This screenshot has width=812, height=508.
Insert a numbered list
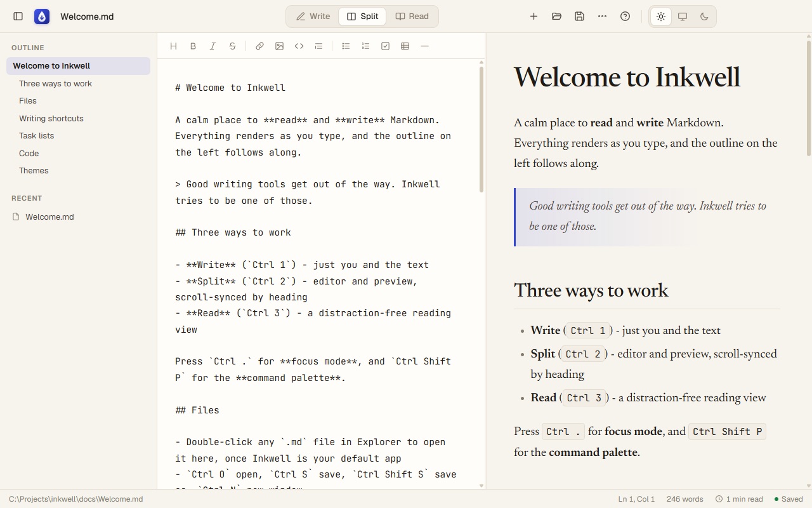[365, 46]
